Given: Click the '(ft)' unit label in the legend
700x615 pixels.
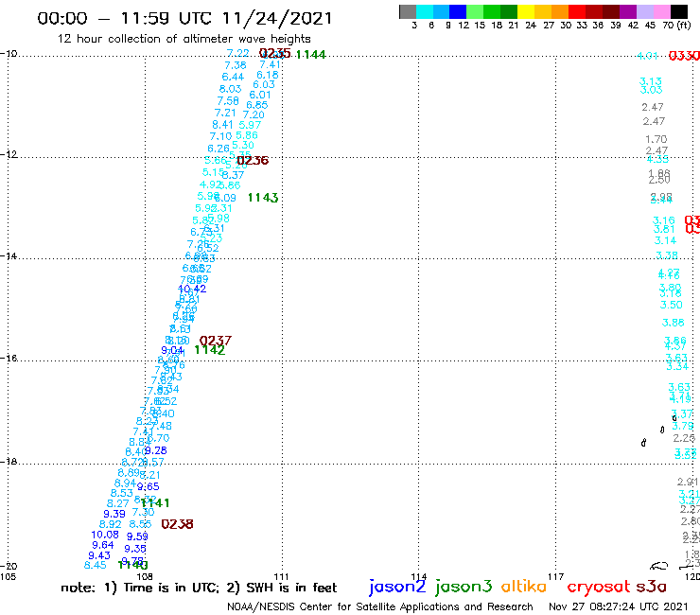Looking at the screenshot, I should click(x=683, y=26).
